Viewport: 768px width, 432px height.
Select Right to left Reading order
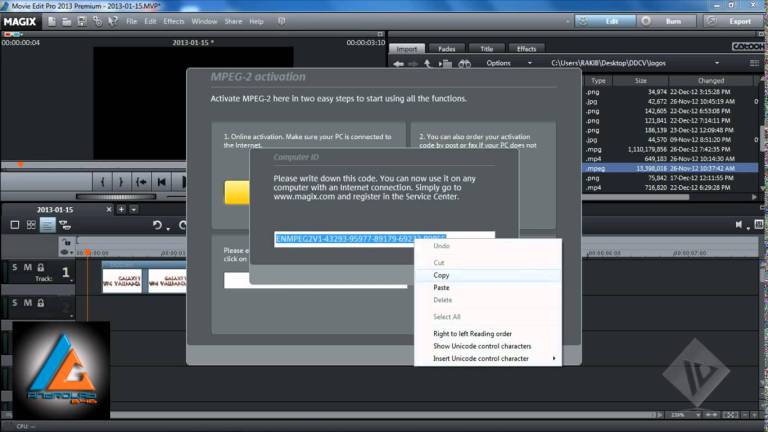(488, 334)
